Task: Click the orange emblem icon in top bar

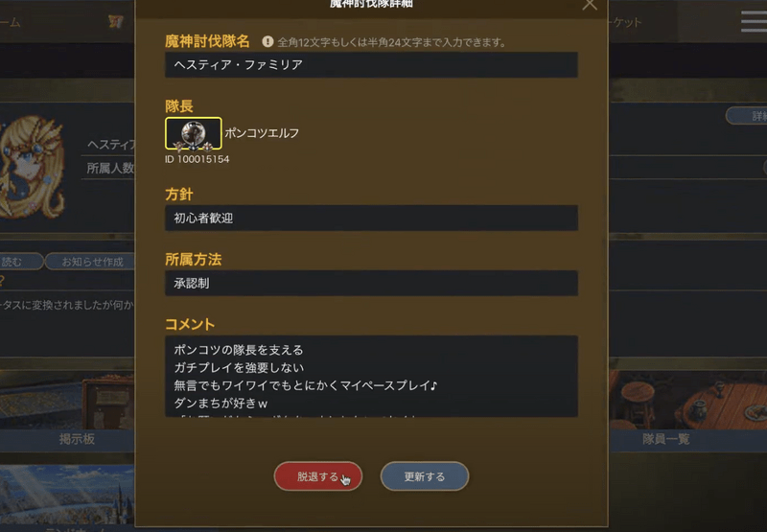Action: coord(116,21)
